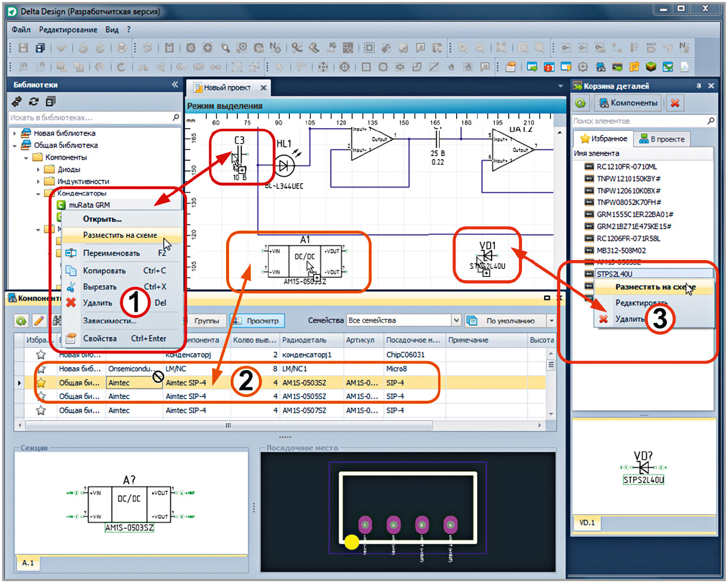Click the Save icon in the main toolbar
728x583 pixels.
coord(23,48)
